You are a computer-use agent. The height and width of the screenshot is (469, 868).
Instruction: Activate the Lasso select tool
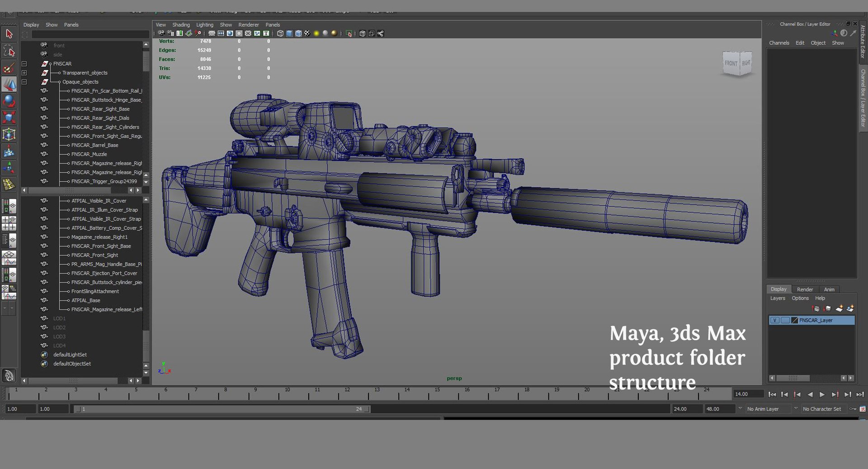9,50
